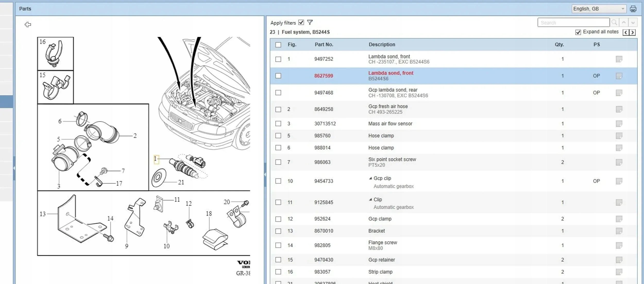Tick checkbox for Bracket 8670010
Screen dimensions: 644x284
tap(278, 231)
